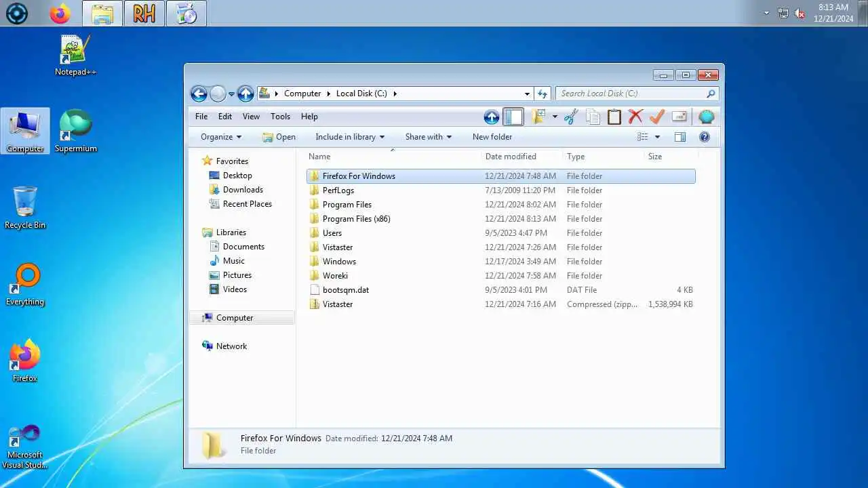Click the teal shell icon in the toolbar
Image resolution: width=868 pixels, height=488 pixels.
click(x=706, y=117)
